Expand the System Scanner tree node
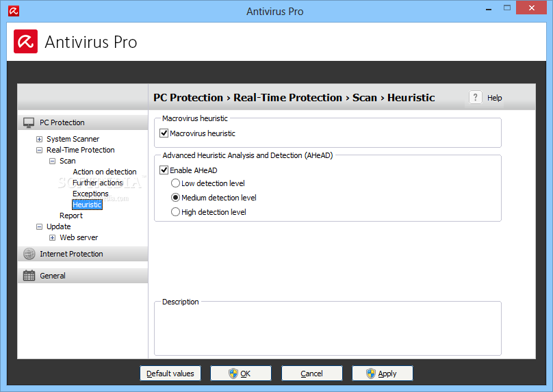 click(39, 140)
